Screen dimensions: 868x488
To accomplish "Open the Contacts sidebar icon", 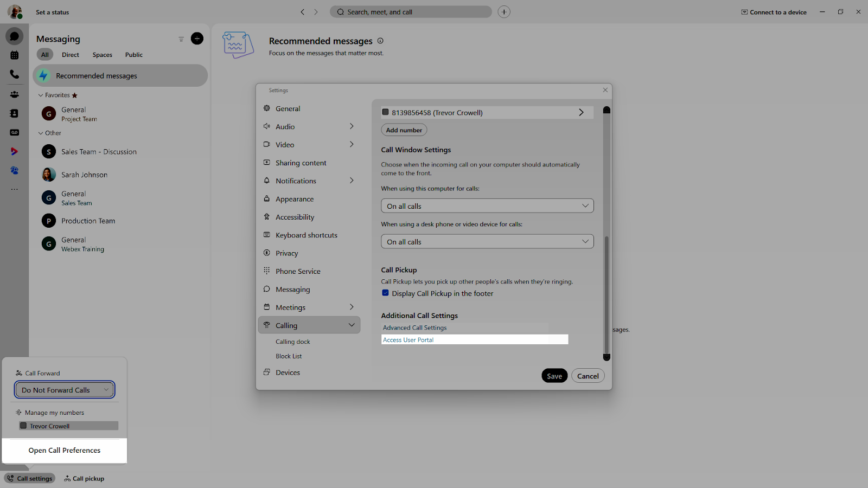I will [15, 113].
